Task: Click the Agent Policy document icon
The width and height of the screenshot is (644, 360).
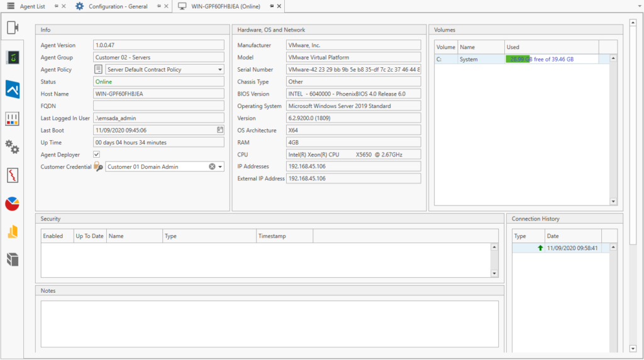Action: pyautogui.click(x=98, y=69)
